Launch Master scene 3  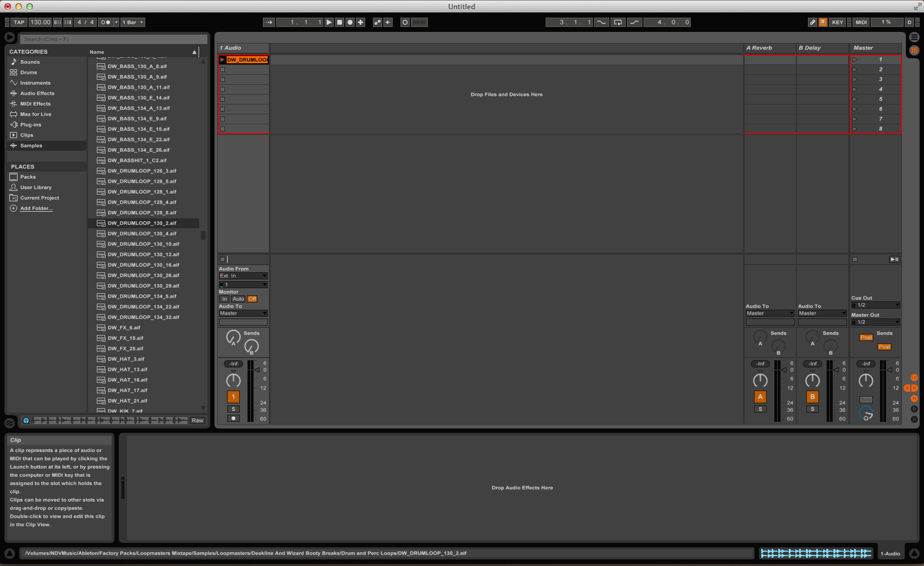pyautogui.click(x=855, y=79)
